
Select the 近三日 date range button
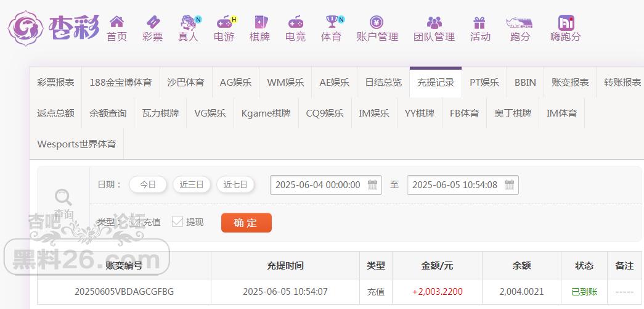click(192, 184)
